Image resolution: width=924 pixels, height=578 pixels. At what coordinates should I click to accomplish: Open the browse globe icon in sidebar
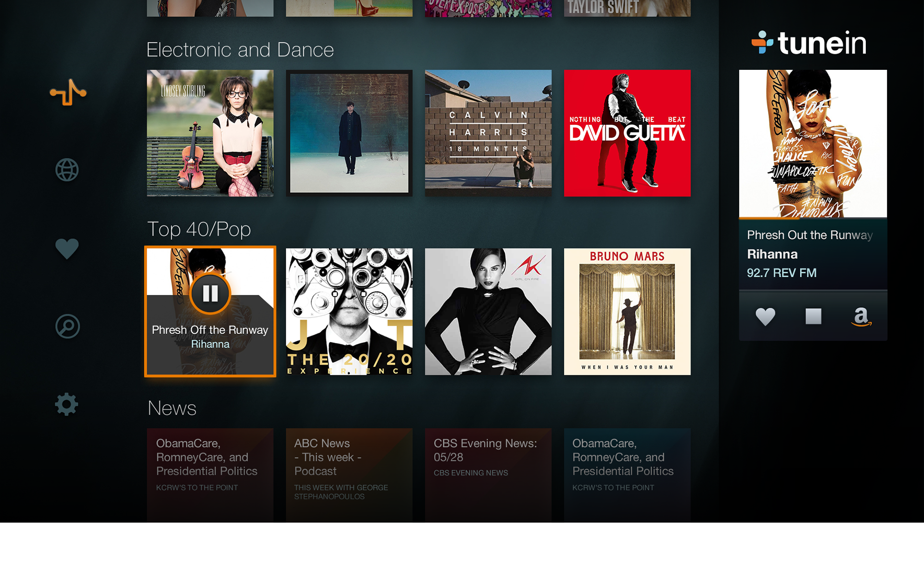point(67,170)
